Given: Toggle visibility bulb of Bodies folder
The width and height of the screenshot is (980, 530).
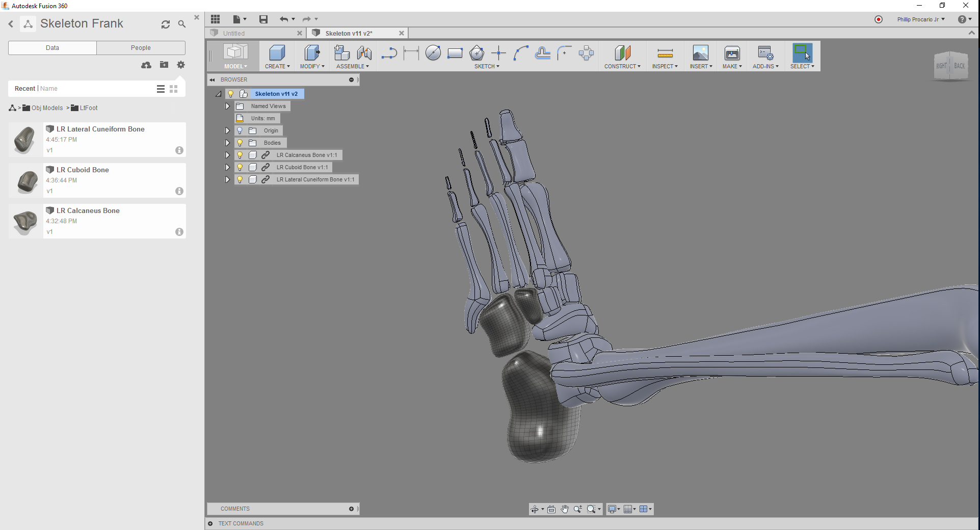Looking at the screenshot, I should coord(240,143).
